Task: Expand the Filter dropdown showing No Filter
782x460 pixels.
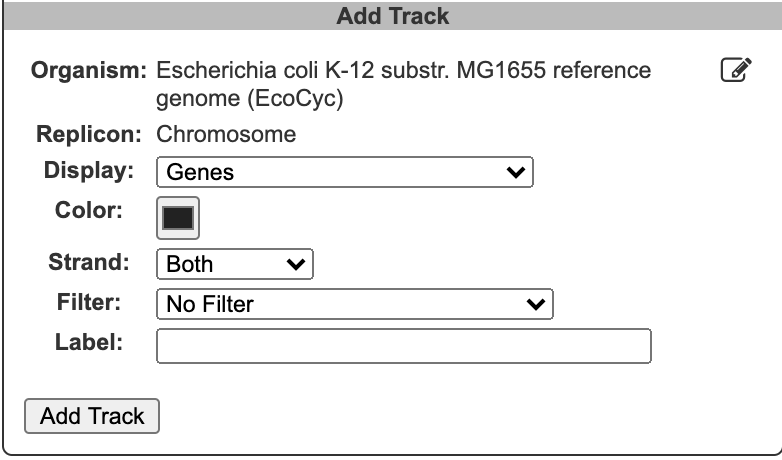Action: point(354,304)
